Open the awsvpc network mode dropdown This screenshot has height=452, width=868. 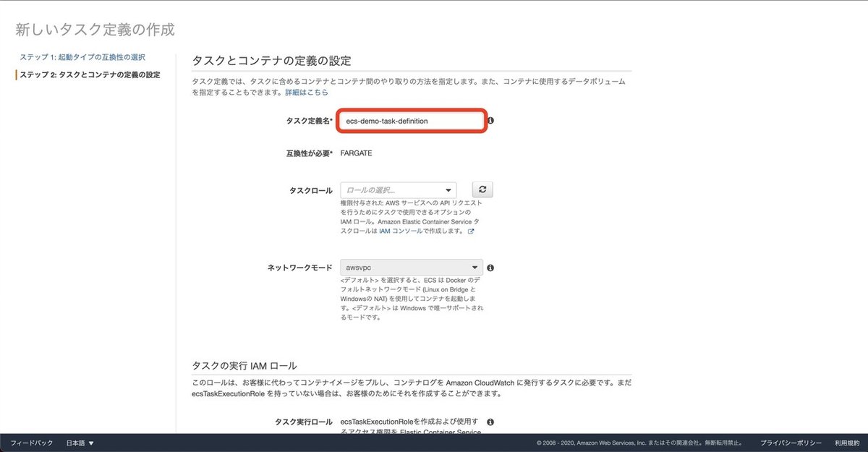coord(411,267)
